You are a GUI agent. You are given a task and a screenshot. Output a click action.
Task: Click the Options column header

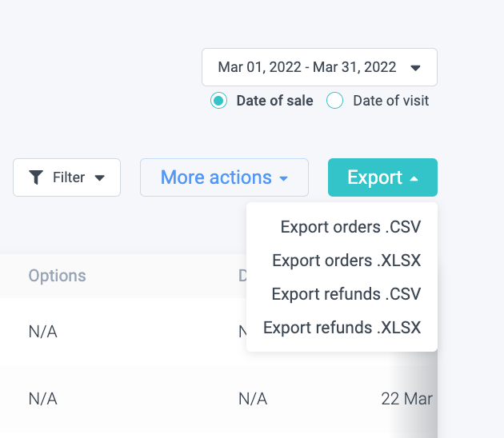pos(57,276)
